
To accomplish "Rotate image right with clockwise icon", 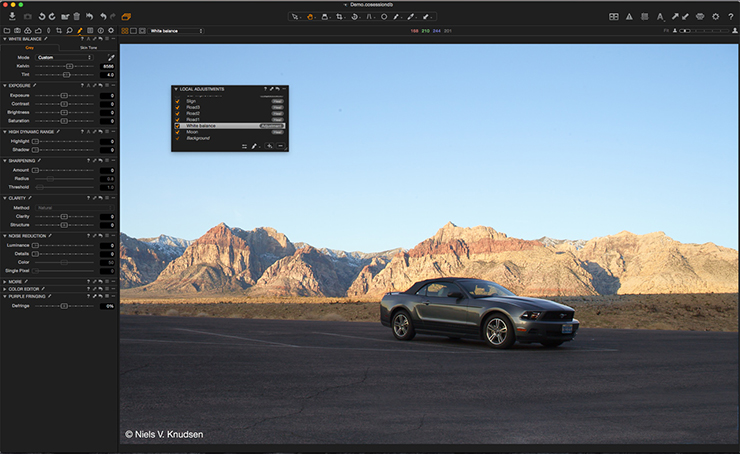I will pyautogui.click(x=52, y=17).
